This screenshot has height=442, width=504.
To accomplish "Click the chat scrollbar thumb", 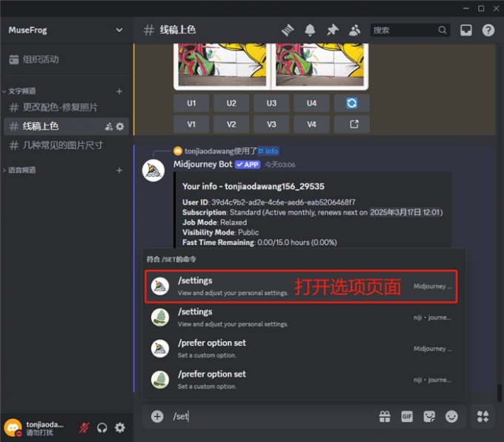I will [x=499, y=393].
